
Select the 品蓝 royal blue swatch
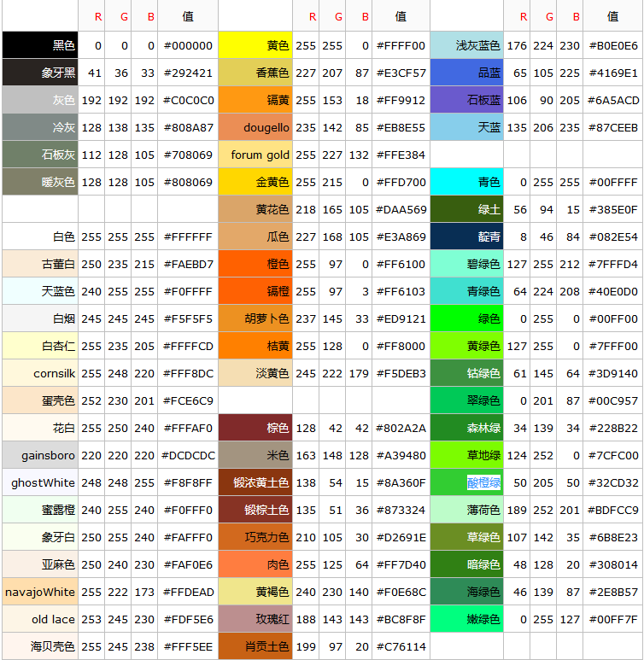pos(466,73)
